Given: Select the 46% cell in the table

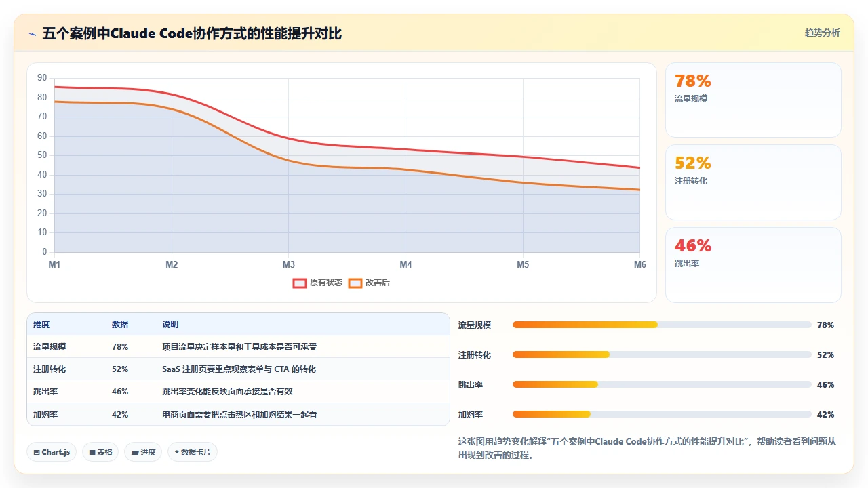Looking at the screenshot, I should click(x=120, y=392).
